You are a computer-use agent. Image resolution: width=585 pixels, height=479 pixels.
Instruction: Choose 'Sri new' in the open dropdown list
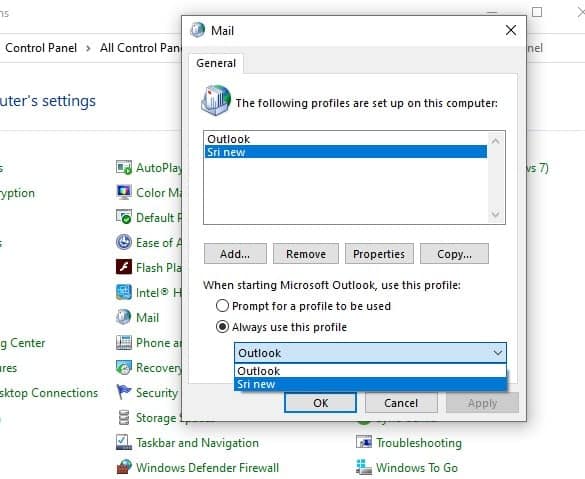pos(370,384)
